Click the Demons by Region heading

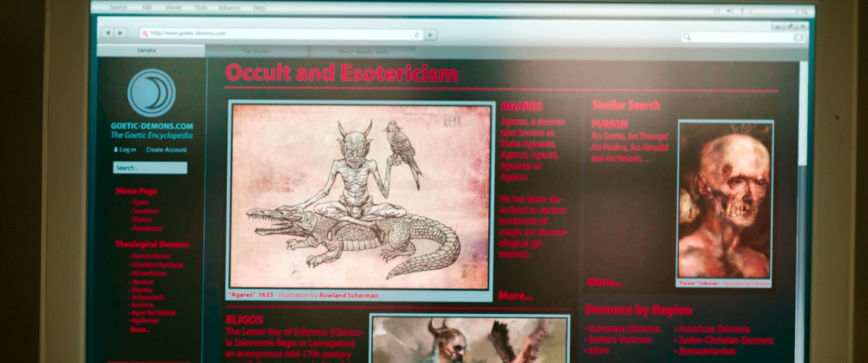pos(639,310)
